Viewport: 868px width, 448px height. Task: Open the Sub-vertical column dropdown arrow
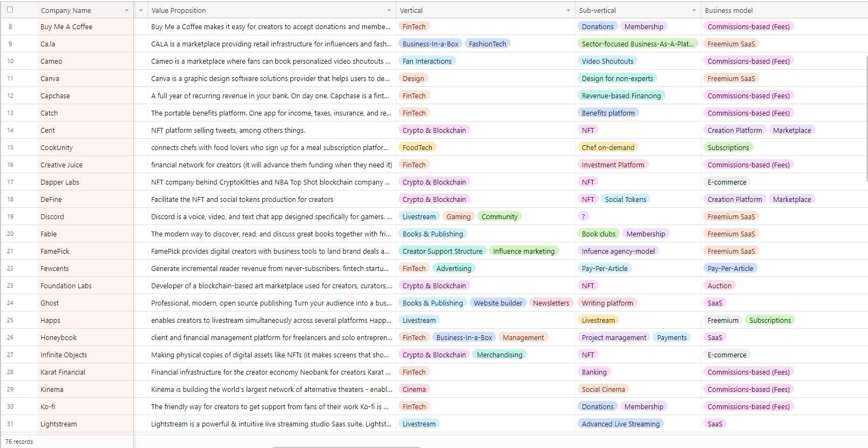click(x=694, y=10)
